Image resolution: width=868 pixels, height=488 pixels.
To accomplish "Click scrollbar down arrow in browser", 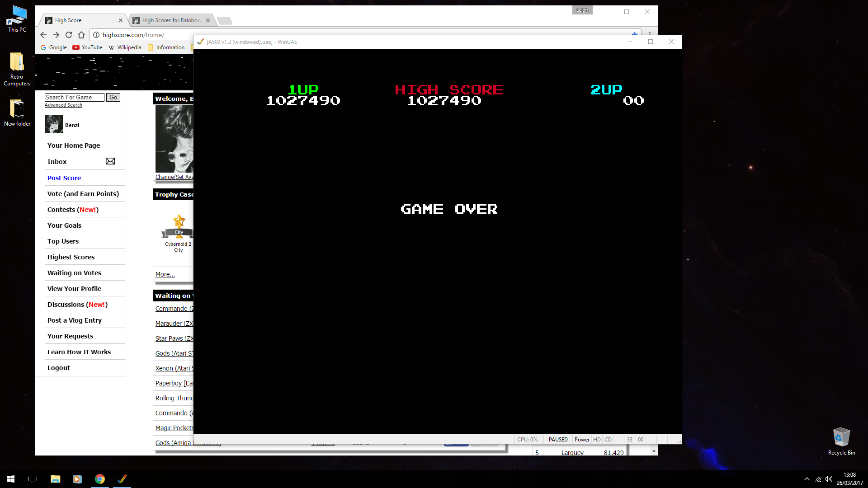I will pos(654,451).
